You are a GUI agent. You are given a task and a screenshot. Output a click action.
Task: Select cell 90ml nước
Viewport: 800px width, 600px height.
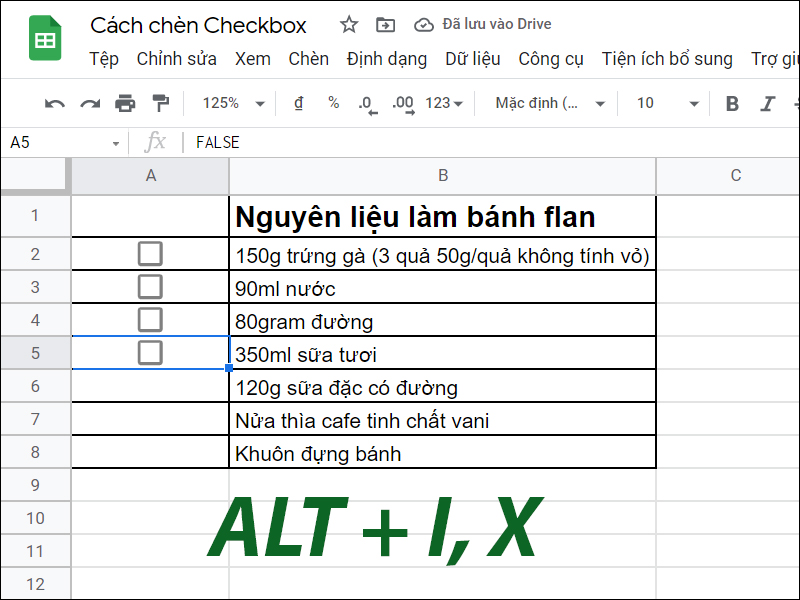[x=443, y=287]
